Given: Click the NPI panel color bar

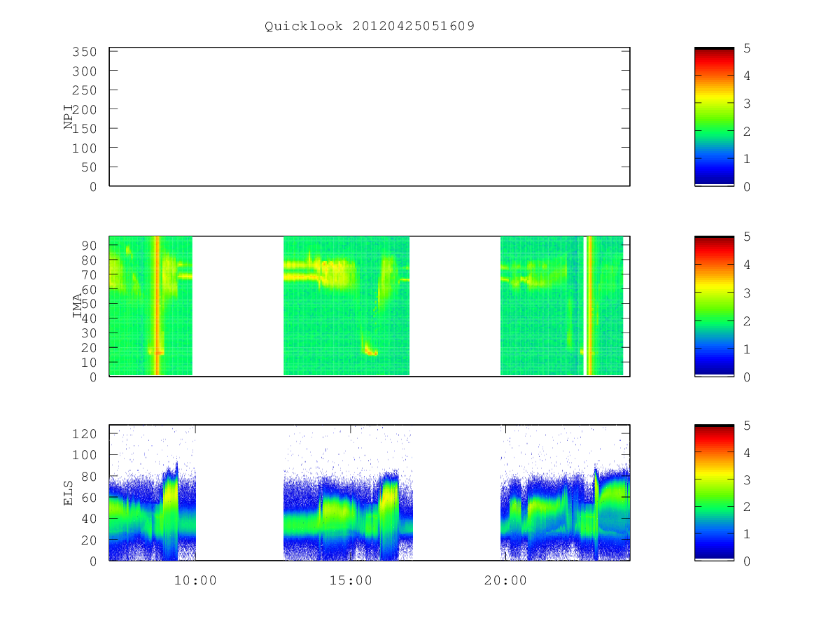Looking at the screenshot, I should pos(714,117).
